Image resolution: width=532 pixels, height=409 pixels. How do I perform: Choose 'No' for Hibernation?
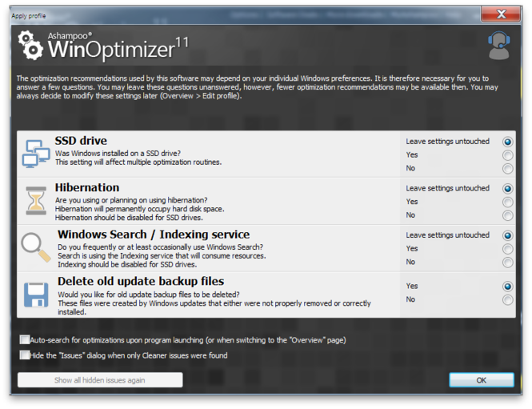(507, 215)
